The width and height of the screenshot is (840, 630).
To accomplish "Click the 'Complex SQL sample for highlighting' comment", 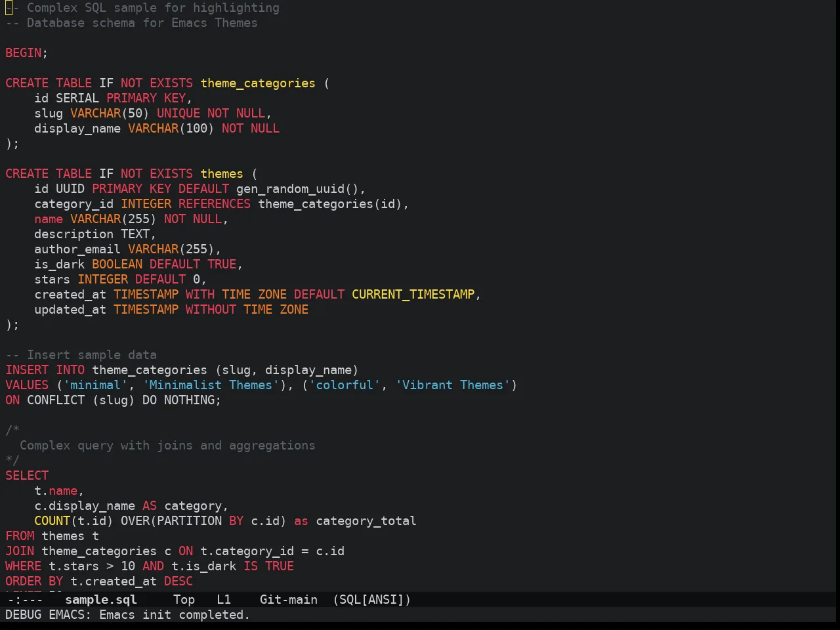I will [153, 8].
